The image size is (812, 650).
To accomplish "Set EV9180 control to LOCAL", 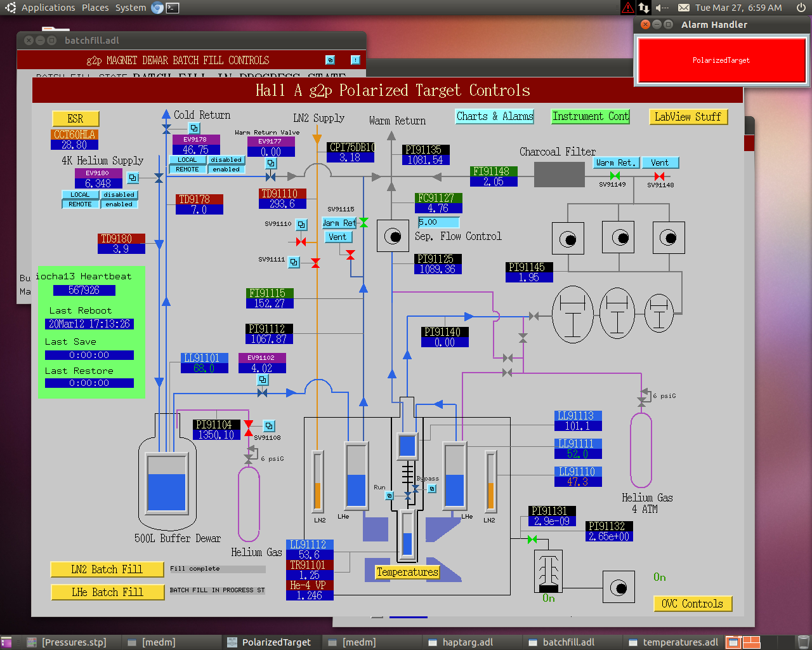I will pyautogui.click(x=81, y=195).
